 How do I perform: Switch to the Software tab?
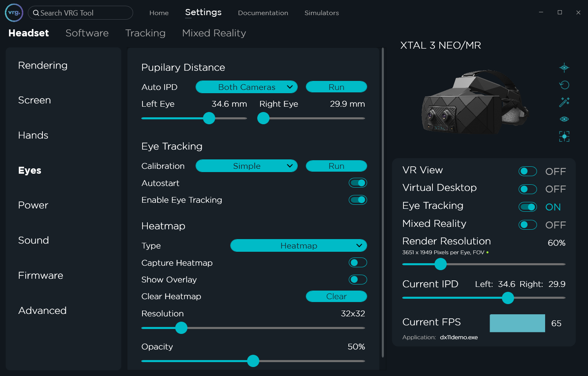(x=87, y=33)
